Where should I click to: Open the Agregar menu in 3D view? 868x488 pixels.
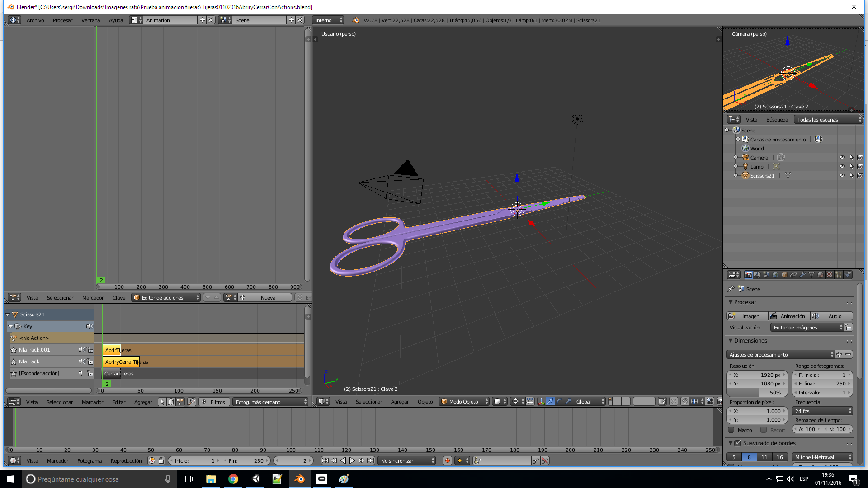point(399,402)
